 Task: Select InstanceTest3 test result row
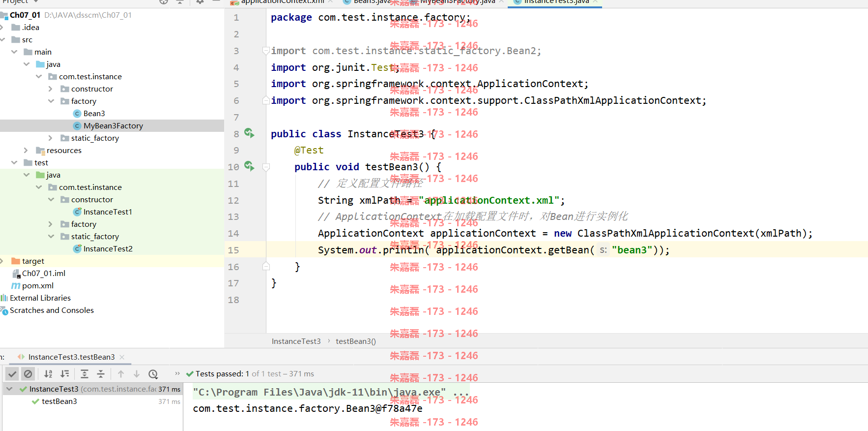[x=92, y=389]
